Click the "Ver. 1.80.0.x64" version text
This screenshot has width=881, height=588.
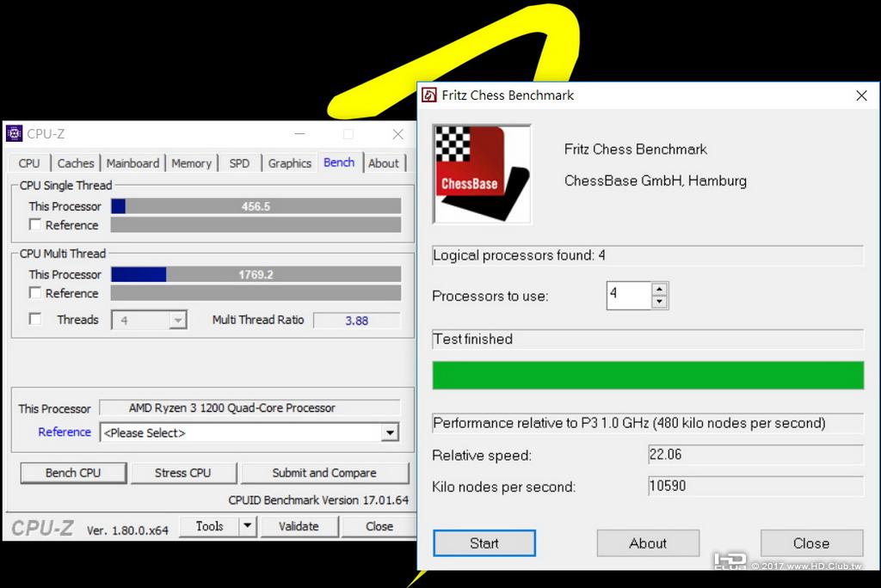click(127, 530)
